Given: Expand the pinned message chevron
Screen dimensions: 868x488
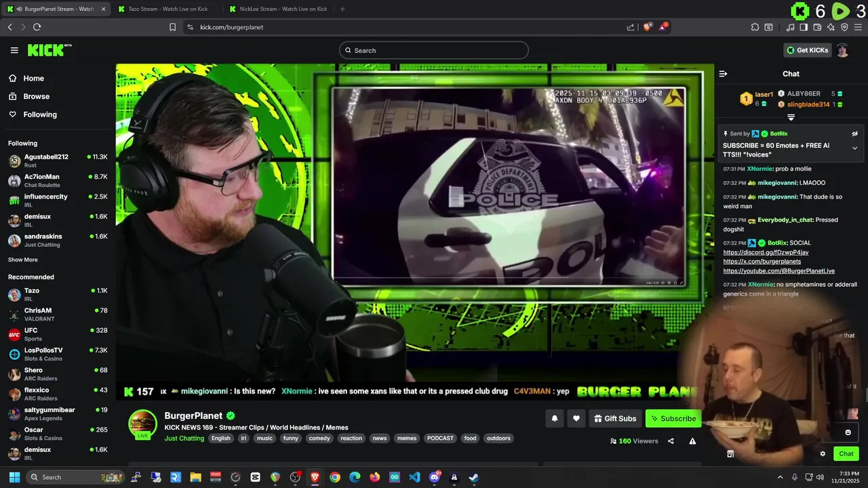Looking at the screenshot, I should (854, 148).
